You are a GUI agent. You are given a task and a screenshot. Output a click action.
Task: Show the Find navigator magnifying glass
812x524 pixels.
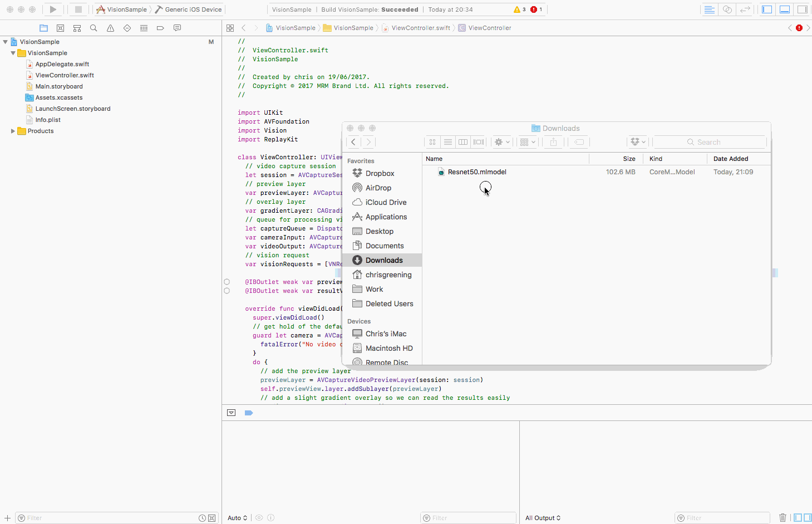(93, 27)
